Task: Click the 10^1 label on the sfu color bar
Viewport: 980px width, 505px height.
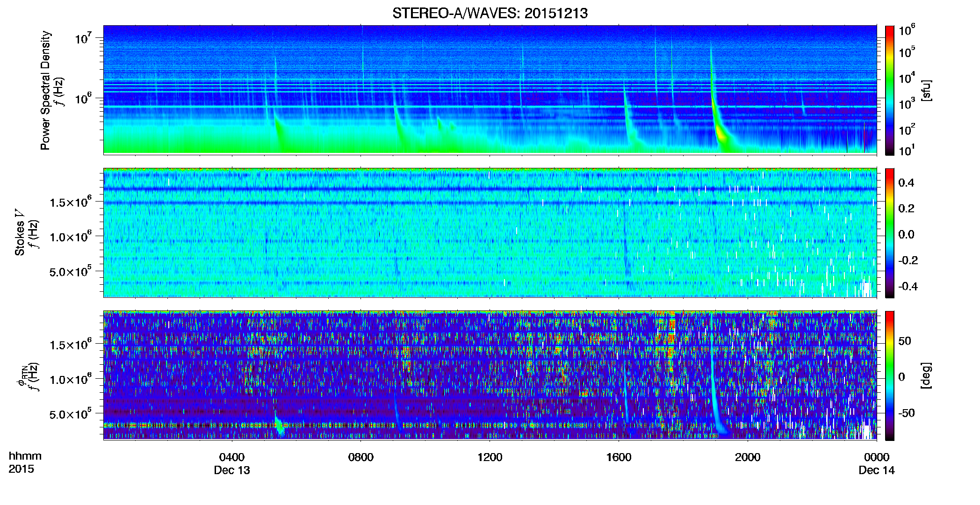Action: click(x=907, y=151)
